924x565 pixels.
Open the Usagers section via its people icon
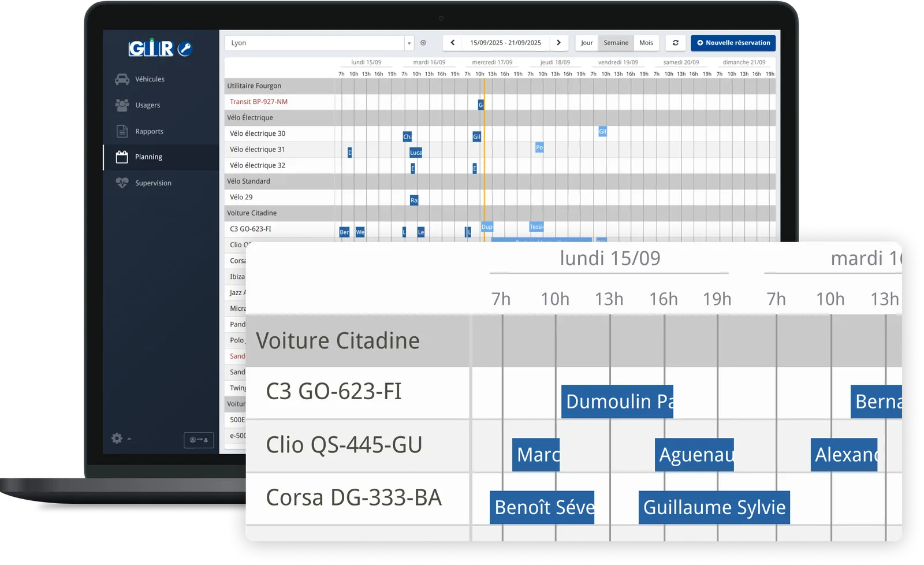122,105
